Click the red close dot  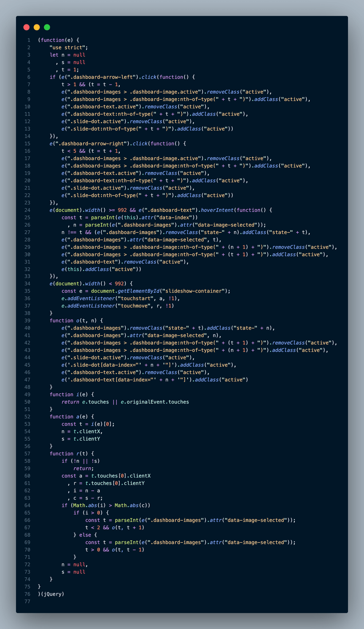pos(27,27)
